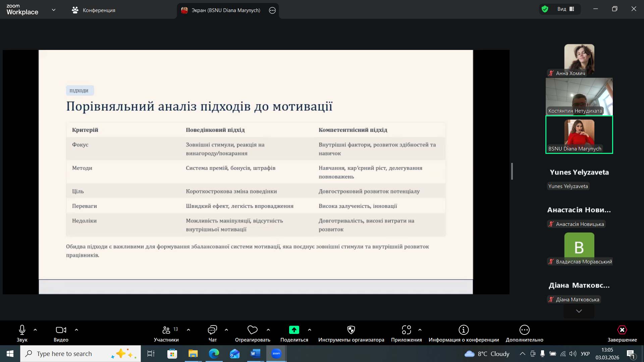Viewport: 644px width, 362px height.
Task: Click the green Share screen icon
Action: [294, 330]
